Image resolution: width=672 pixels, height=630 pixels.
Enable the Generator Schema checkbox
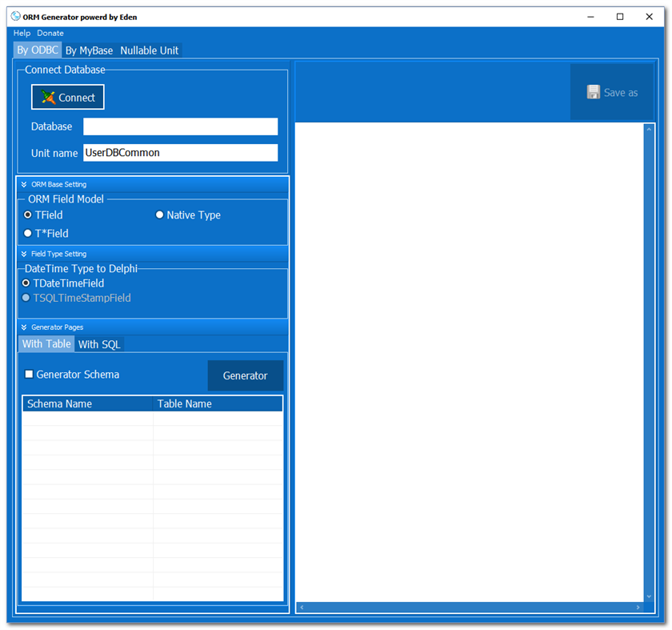click(72, 375)
